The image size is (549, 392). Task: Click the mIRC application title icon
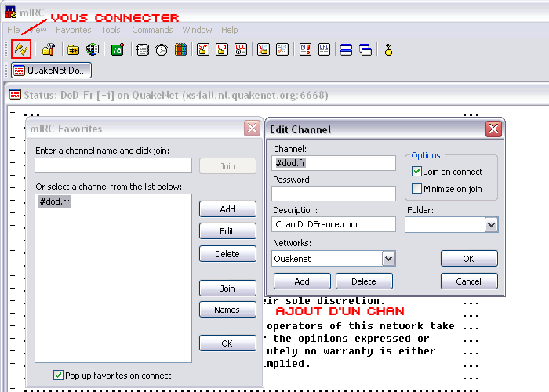tap(10, 13)
